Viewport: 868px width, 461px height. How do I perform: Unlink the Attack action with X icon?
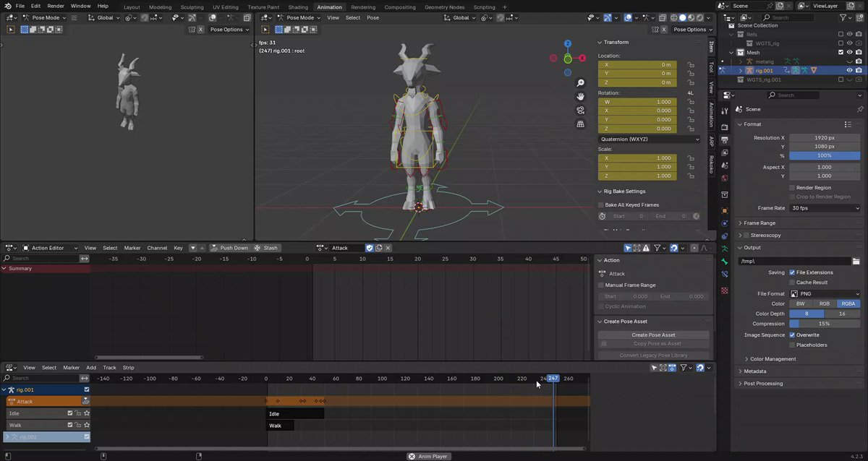click(x=388, y=248)
